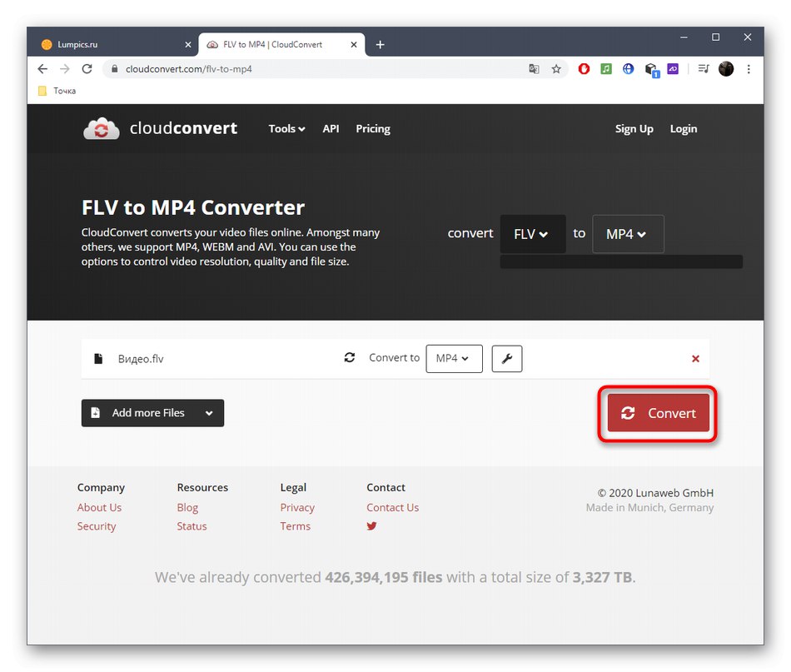Minimize the browser window
791x672 pixels.
pos(684,37)
